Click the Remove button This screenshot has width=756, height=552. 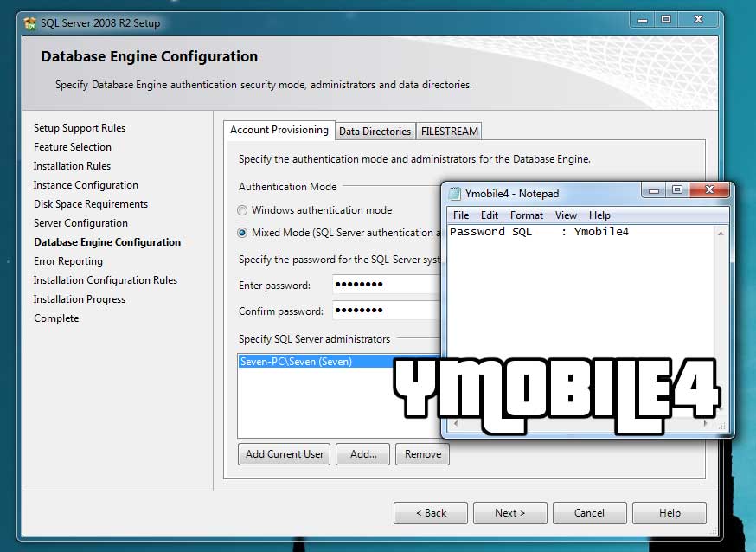click(422, 454)
